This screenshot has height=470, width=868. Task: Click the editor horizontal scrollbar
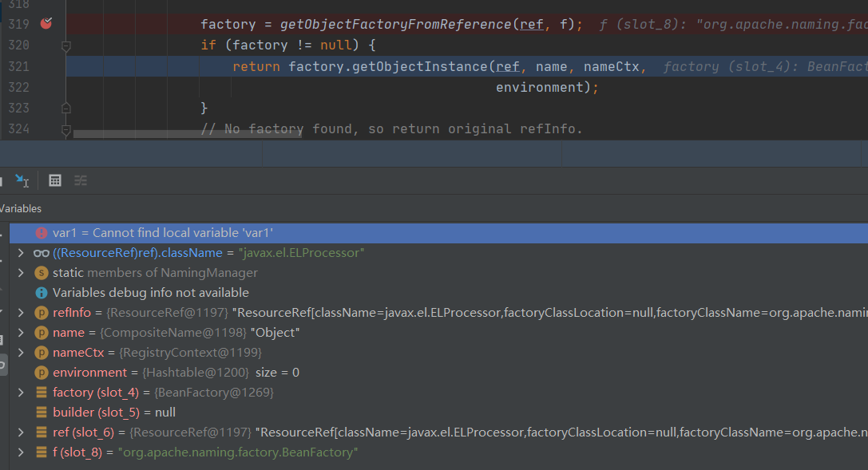click(188, 134)
